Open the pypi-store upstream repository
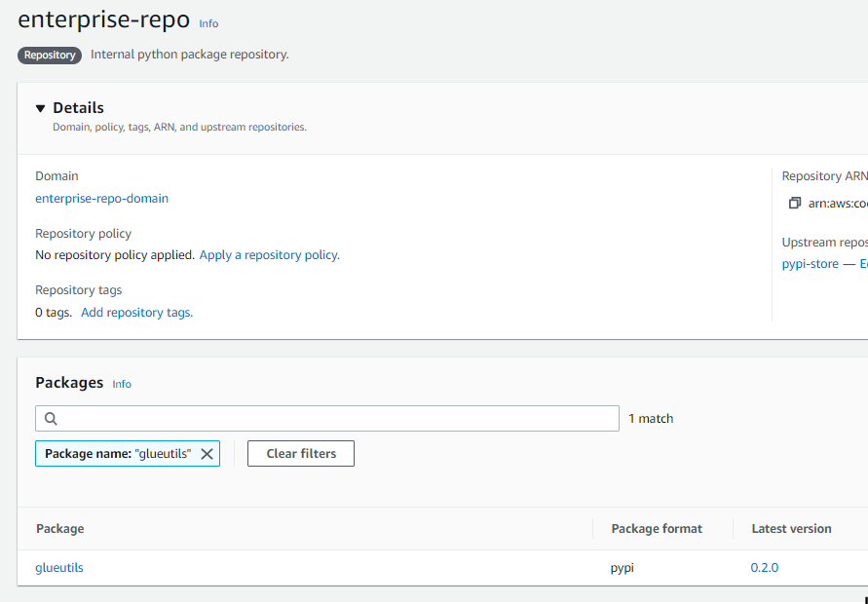 click(x=810, y=263)
